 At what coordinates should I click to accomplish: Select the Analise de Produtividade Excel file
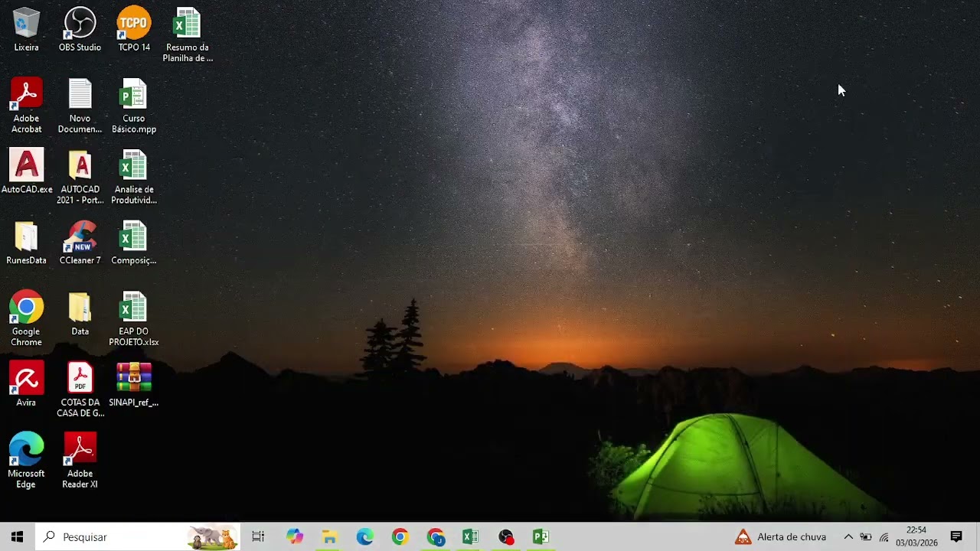coord(134,178)
